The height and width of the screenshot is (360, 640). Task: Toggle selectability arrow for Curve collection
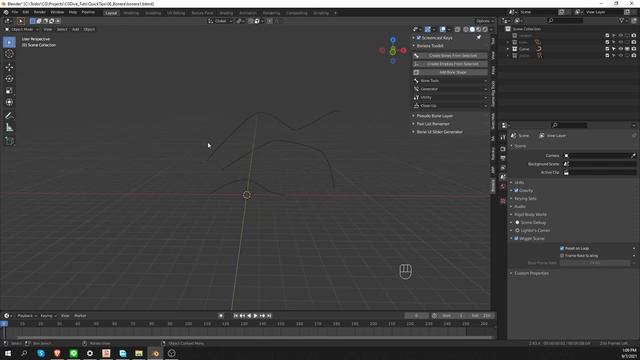click(613, 49)
